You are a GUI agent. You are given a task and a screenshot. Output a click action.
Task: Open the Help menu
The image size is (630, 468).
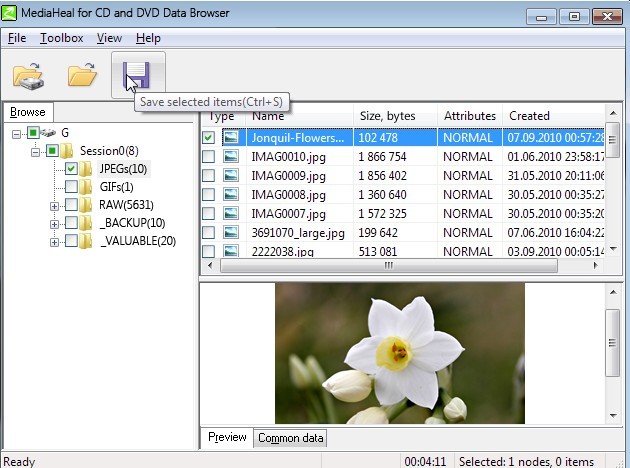coord(148,38)
